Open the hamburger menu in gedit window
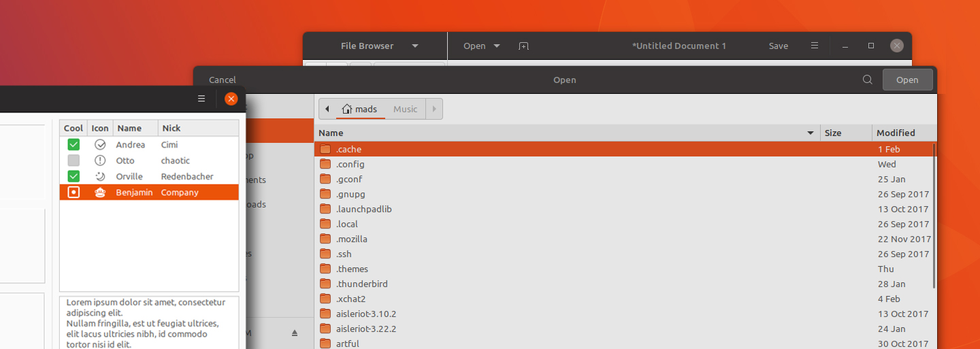This screenshot has height=349, width=980. [815, 46]
